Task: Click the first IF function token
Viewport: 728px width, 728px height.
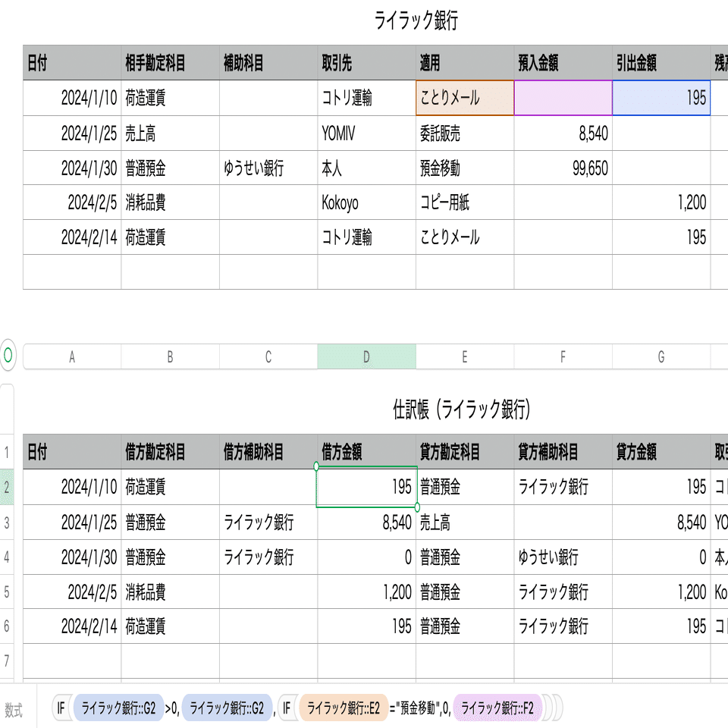Action: point(61,708)
